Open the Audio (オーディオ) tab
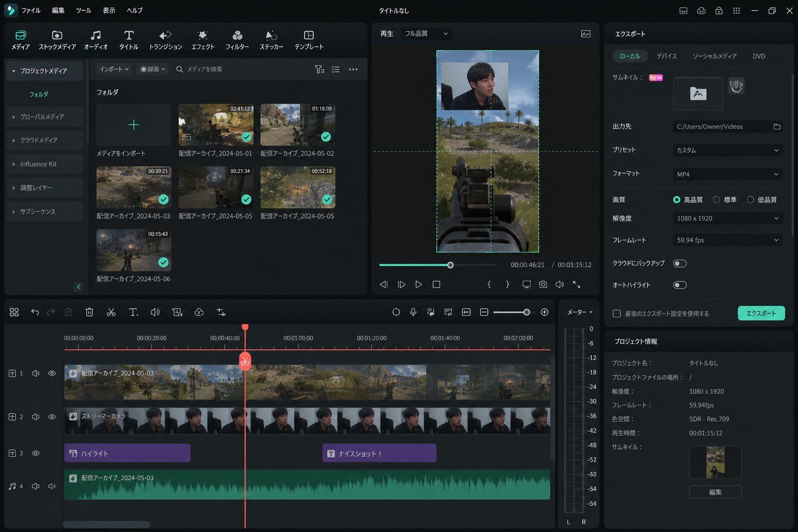The width and height of the screenshot is (798, 532). 96,40
